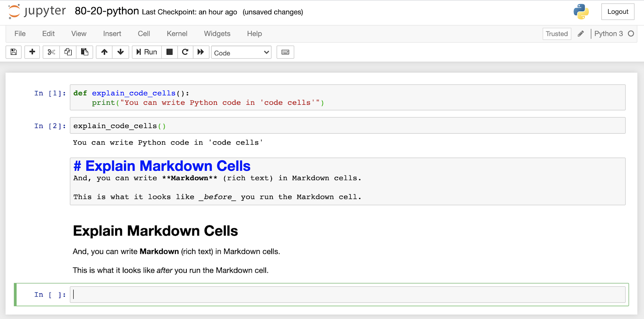Open the cell type dropdown showing Code
Screen dimensions: 644x319
(242, 52)
